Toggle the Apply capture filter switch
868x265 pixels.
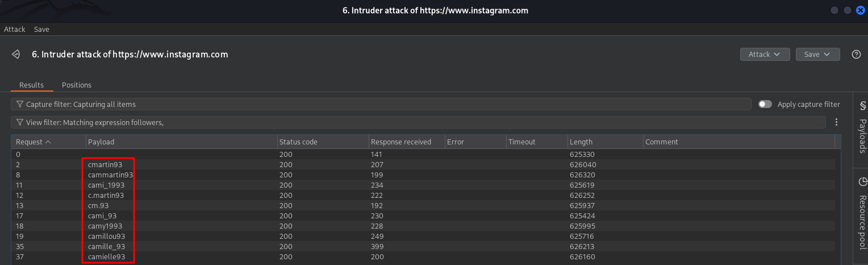765,104
